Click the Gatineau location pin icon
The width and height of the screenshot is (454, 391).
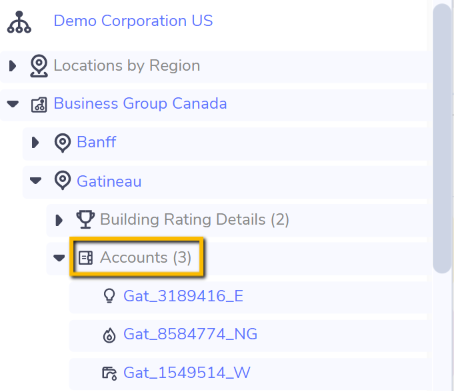point(62,181)
